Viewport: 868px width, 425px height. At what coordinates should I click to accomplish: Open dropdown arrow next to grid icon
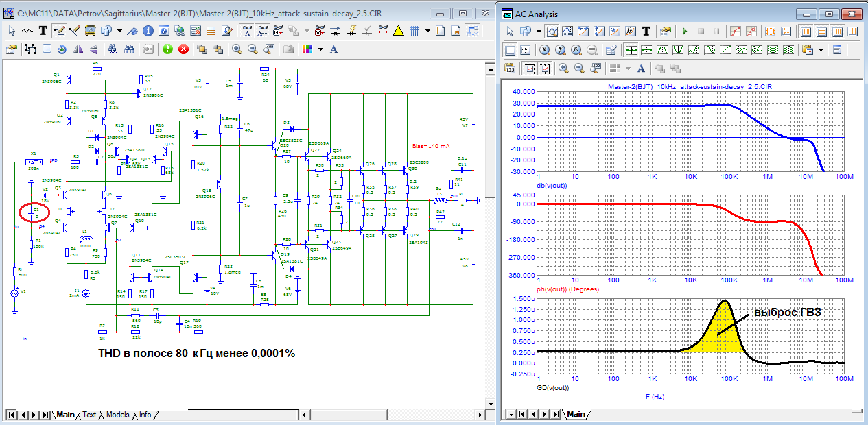pyautogui.click(x=427, y=31)
